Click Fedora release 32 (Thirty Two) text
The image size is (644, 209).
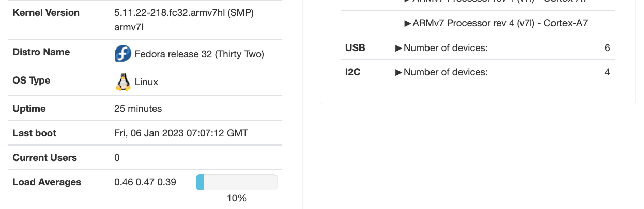tap(200, 54)
